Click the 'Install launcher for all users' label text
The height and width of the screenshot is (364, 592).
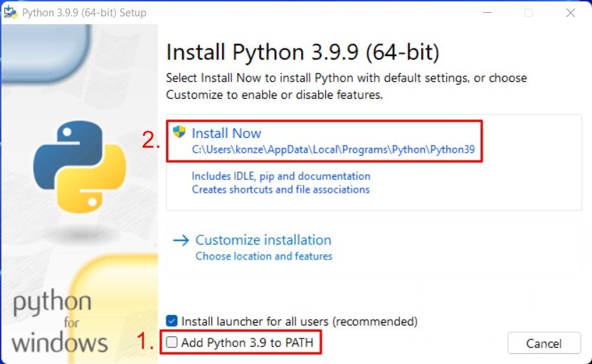click(299, 321)
